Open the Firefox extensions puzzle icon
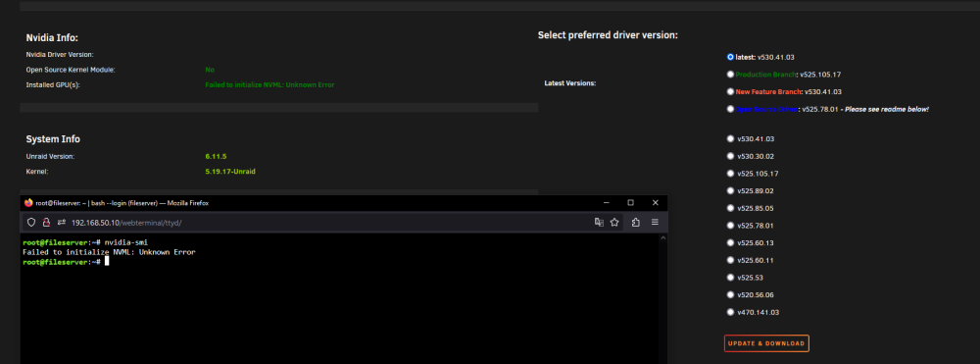The height and width of the screenshot is (364, 980). coord(636,222)
